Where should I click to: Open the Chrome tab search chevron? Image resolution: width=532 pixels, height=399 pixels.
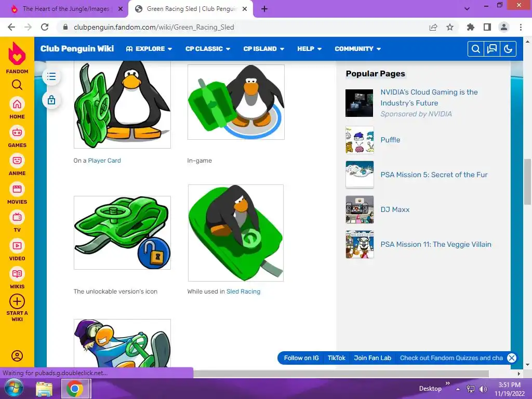click(x=467, y=9)
